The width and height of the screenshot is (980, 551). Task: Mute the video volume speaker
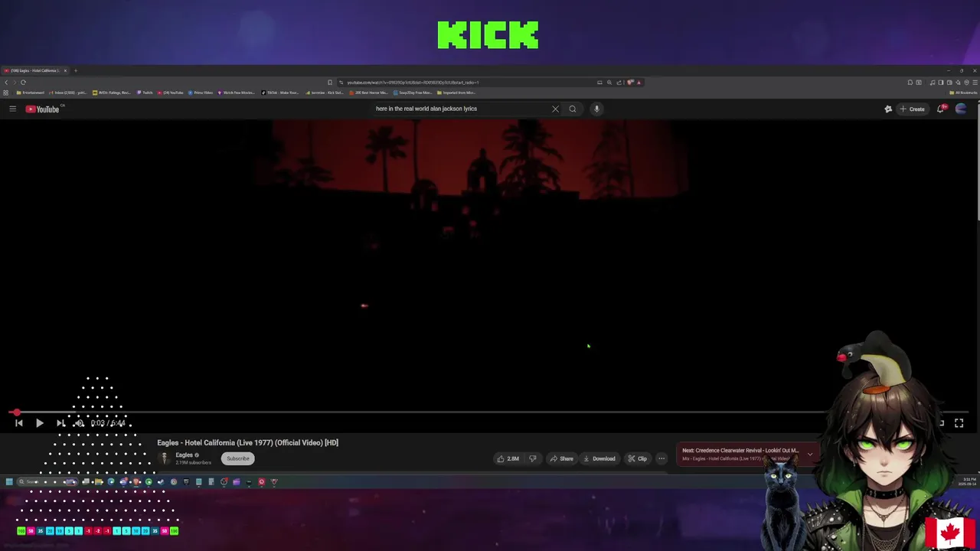pyautogui.click(x=79, y=422)
